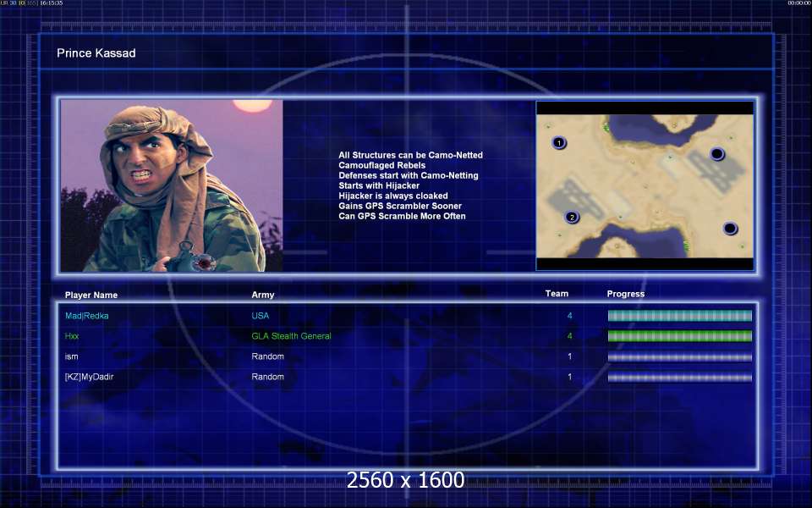The image size is (812, 508).
Task: Click "Defenses start with Camo-Netting" line
Action: [x=409, y=175]
